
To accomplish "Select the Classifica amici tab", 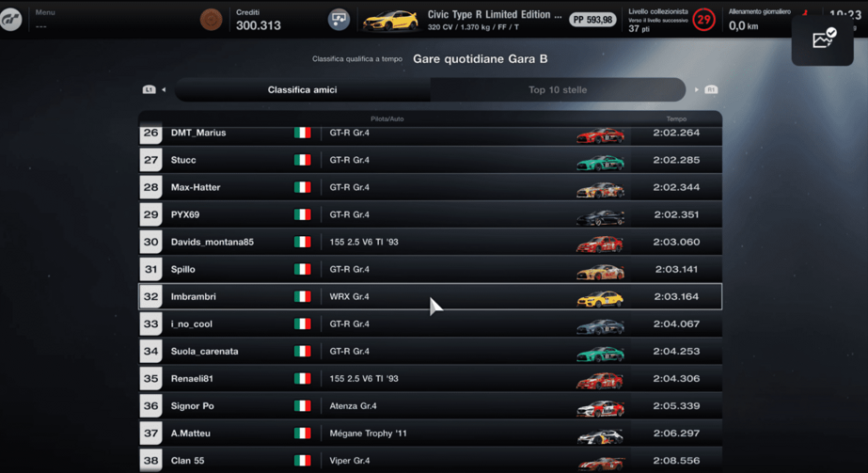I will tap(302, 90).
